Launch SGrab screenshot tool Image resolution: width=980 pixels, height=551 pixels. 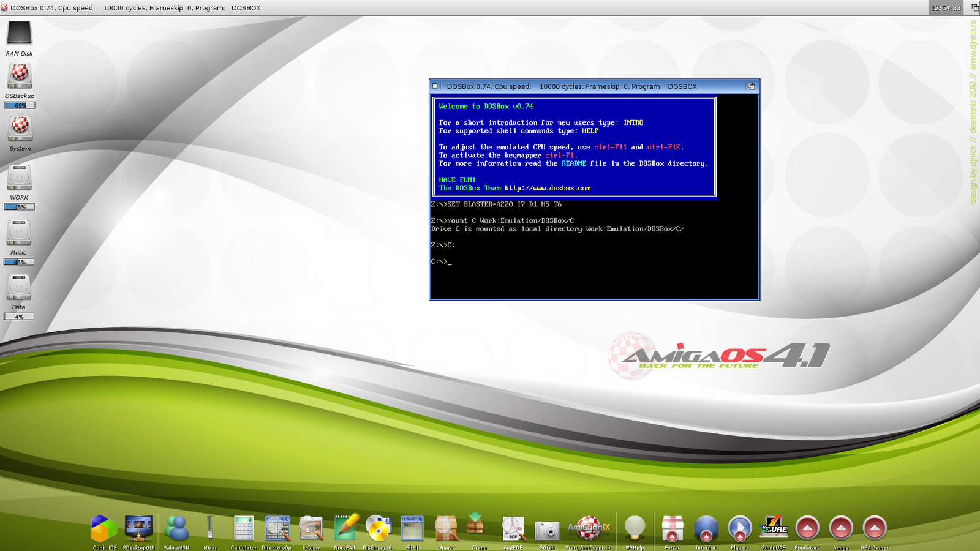click(547, 530)
